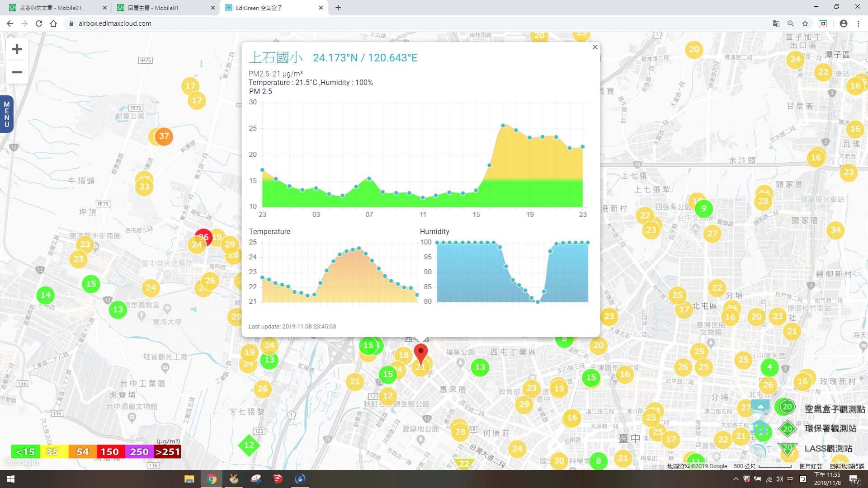
Task: Click the yellow 28 marker near 頭家厝
Action: click(x=763, y=201)
